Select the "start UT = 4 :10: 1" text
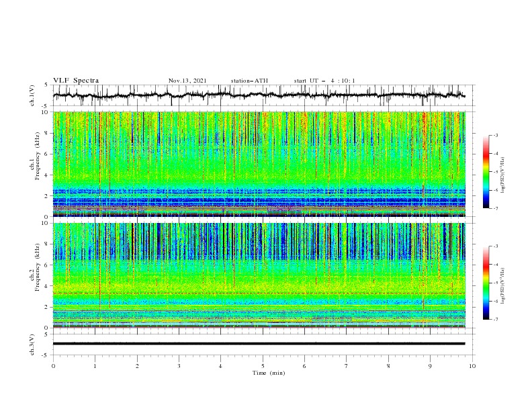The image size is (532, 411). click(324, 81)
